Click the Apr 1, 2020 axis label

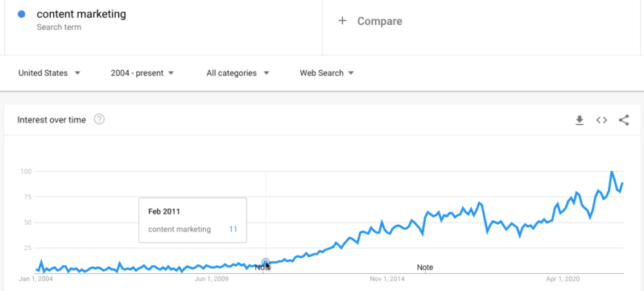click(563, 279)
